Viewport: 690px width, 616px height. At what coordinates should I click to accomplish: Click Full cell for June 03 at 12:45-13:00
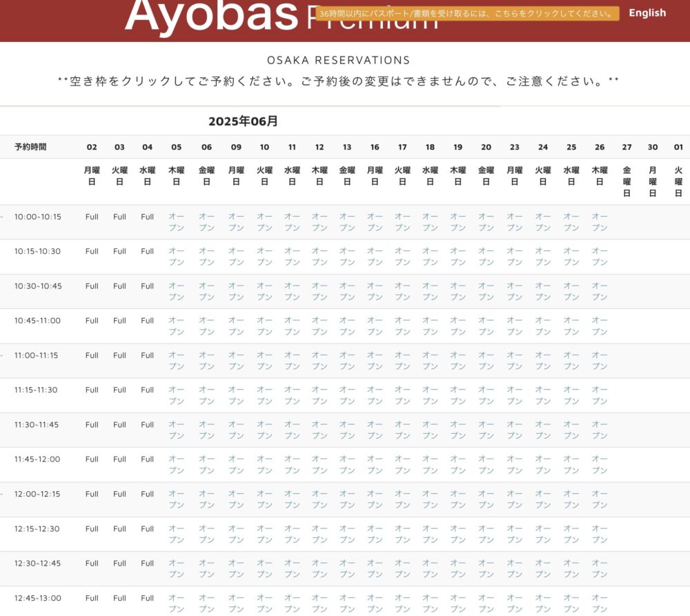click(x=119, y=598)
